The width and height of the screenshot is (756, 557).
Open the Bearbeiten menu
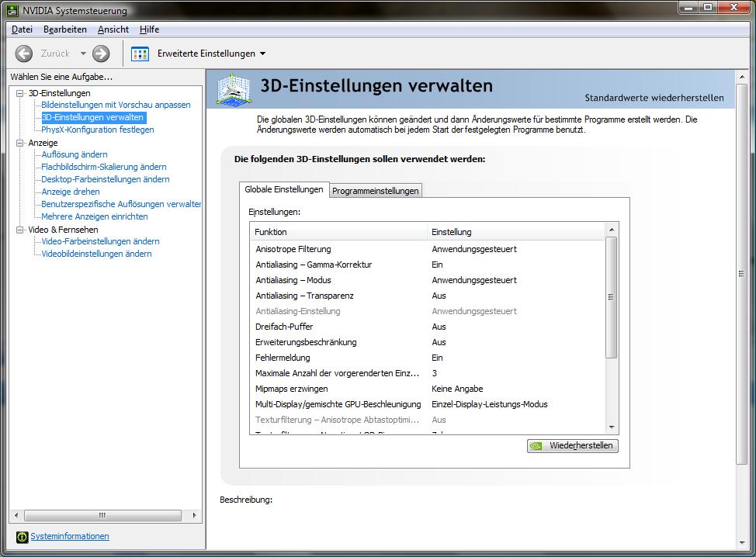pyautogui.click(x=65, y=29)
